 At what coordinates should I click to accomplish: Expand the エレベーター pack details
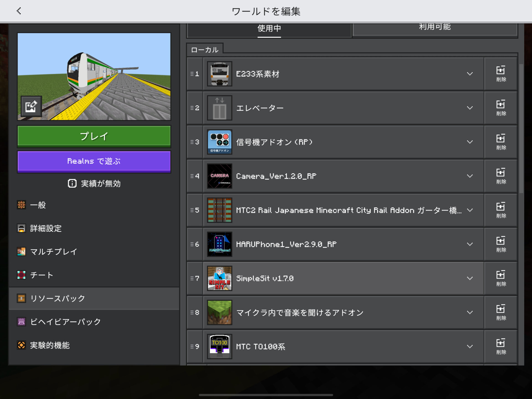pos(470,108)
